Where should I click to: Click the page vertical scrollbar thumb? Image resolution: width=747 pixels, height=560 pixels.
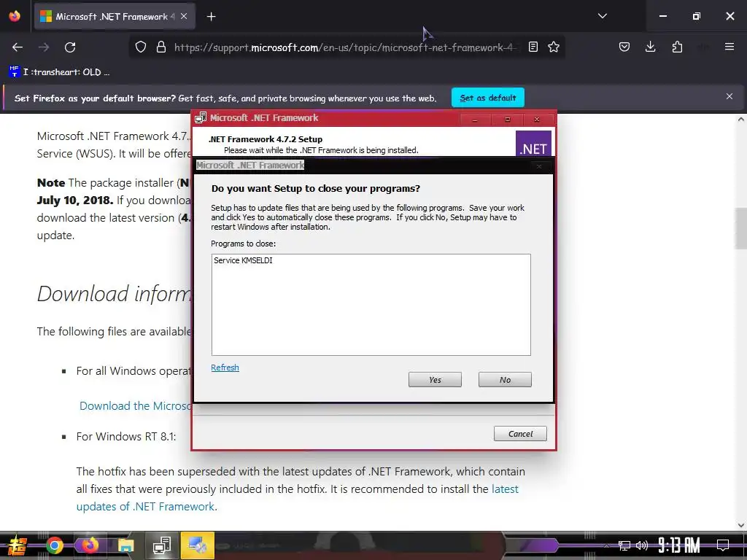(x=741, y=228)
